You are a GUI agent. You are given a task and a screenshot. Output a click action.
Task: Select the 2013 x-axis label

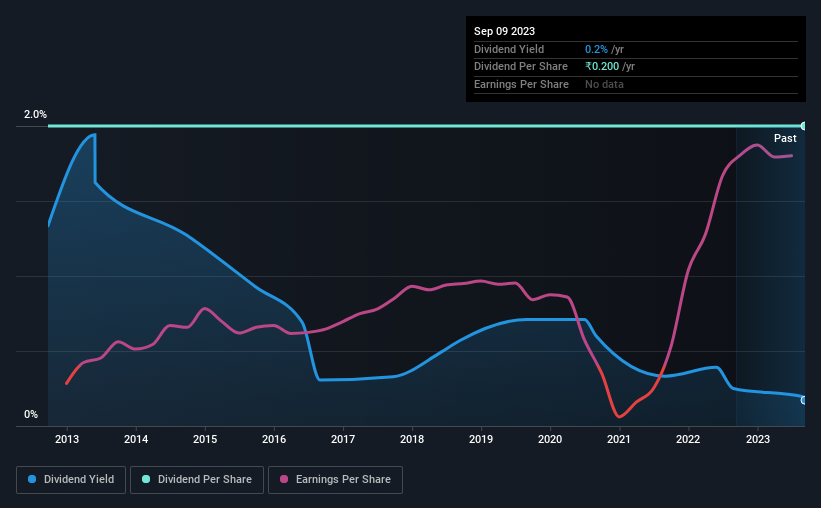click(67, 439)
